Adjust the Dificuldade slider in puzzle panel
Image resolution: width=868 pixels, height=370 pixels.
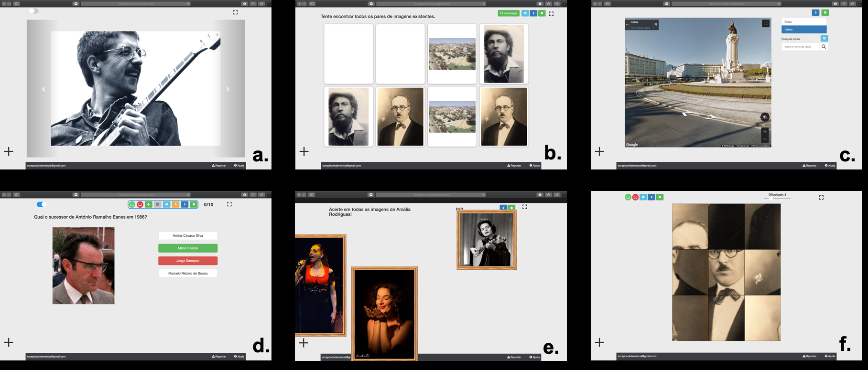click(x=777, y=198)
